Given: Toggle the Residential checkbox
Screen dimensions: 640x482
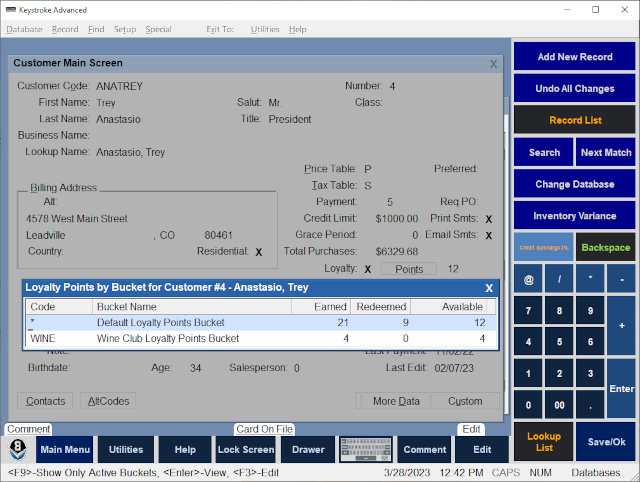Looking at the screenshot, I should (258, 252).
